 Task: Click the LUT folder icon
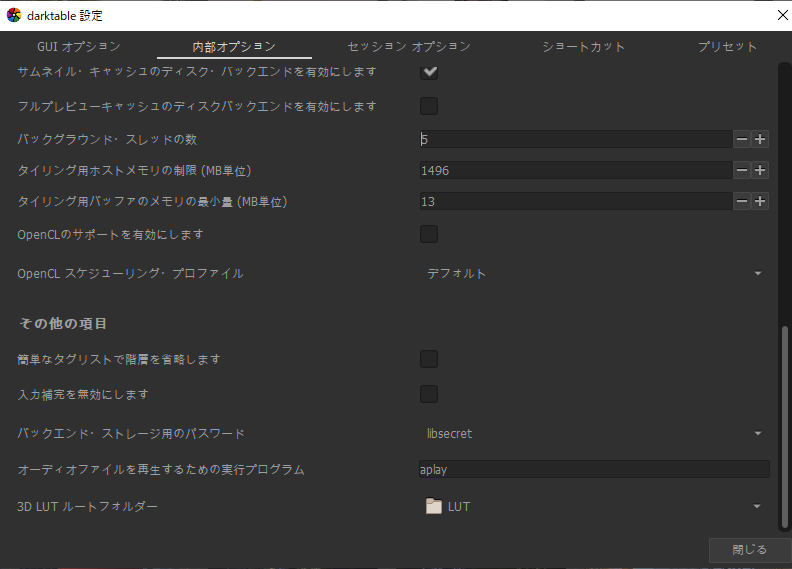[433, 506]
